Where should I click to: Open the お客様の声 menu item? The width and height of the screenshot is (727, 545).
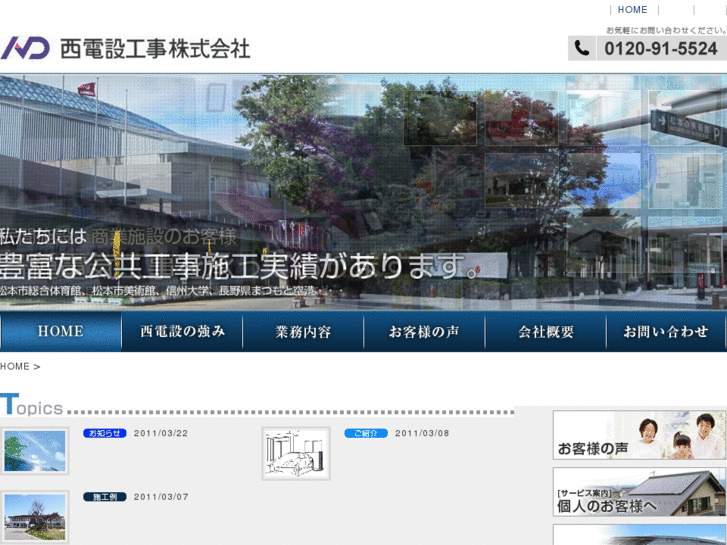[424, 331]
